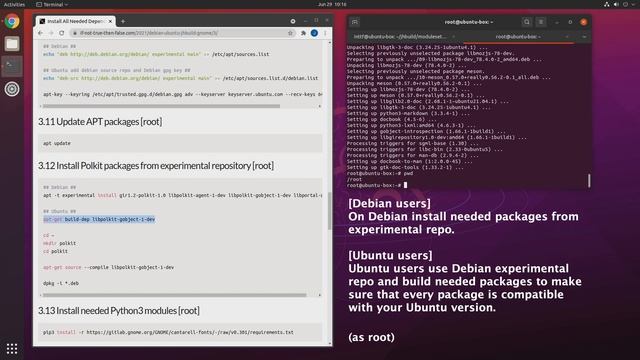Expand the system menu arrow in top bar
Image resolution: width=640 pixels, height=360 pixels.
tap(633, 4)
